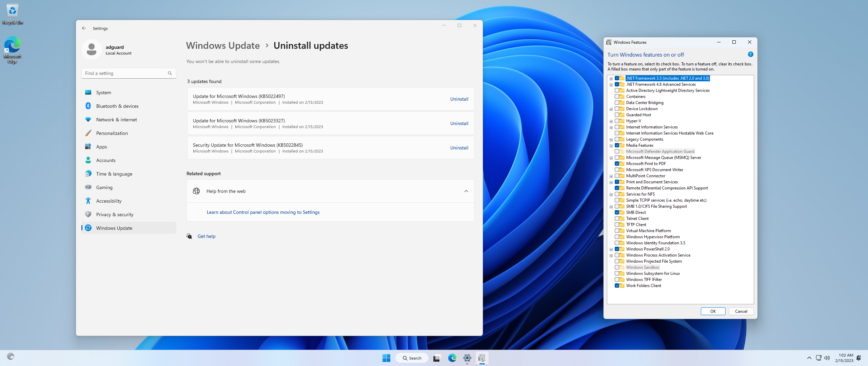This screenshot has width=868, height=366.
Task: Open Accounts settings category
Action: pyautogui.click(x=129, y=160)
